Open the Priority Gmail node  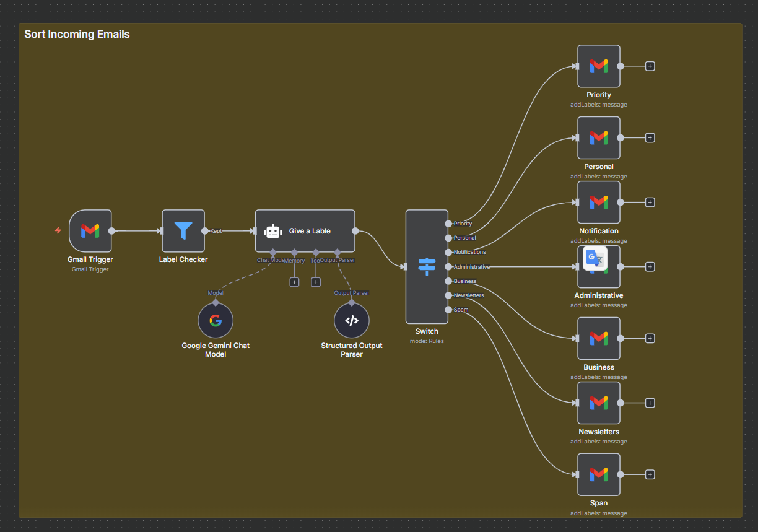[598, 66]
